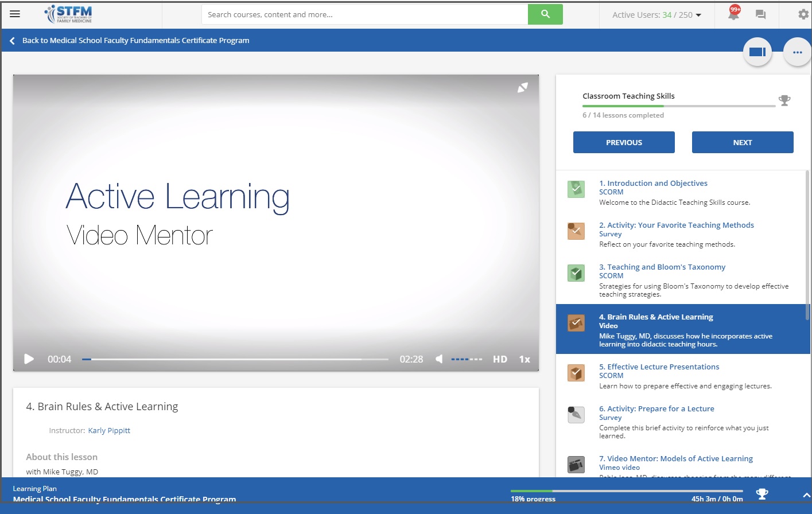The image size is (812, 514).
Task: Click the 'Classroom Teaching Skills' course title
Action: [x=628, y=96]
